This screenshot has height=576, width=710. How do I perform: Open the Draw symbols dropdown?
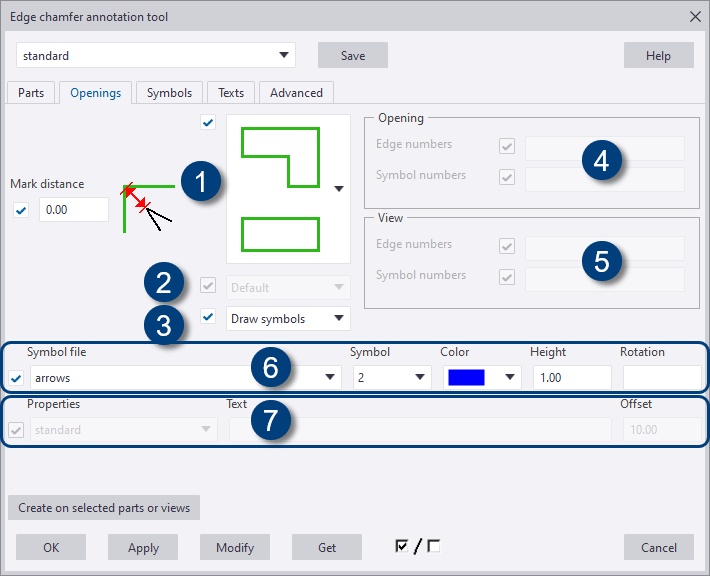288,318
